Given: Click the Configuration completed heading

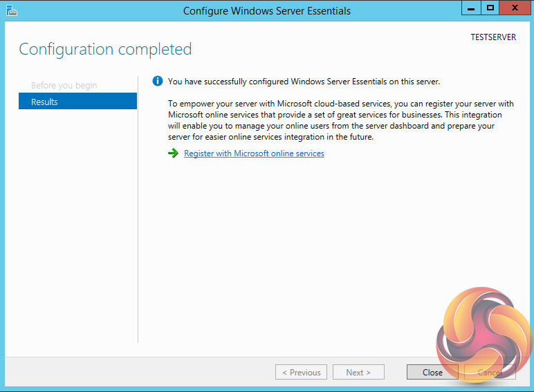Looking at the screenshot, I should (x=105, y=49).
